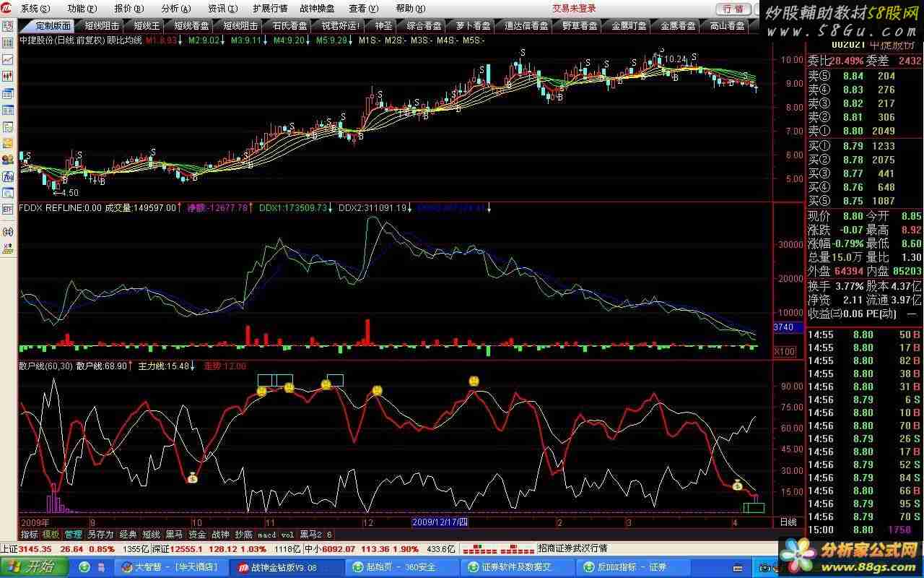The width and height of the screenshot is (924, 578).
Task: Switch to 综合看盘 tab
Action: 424,26
